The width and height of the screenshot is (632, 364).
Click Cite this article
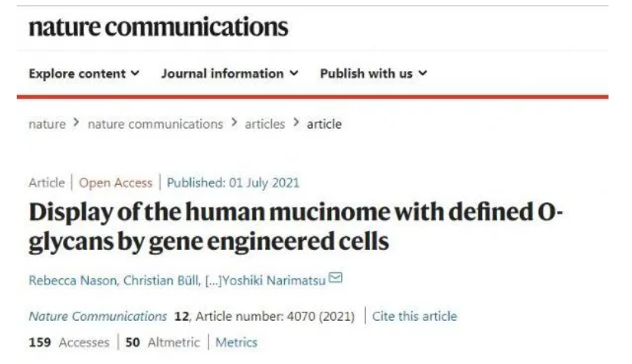415,316
